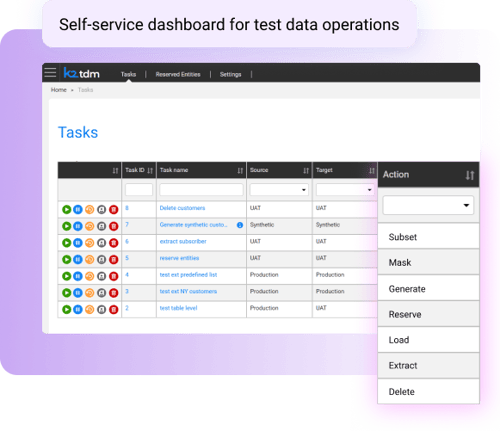Open the extract subscriber link

point(183,241)
